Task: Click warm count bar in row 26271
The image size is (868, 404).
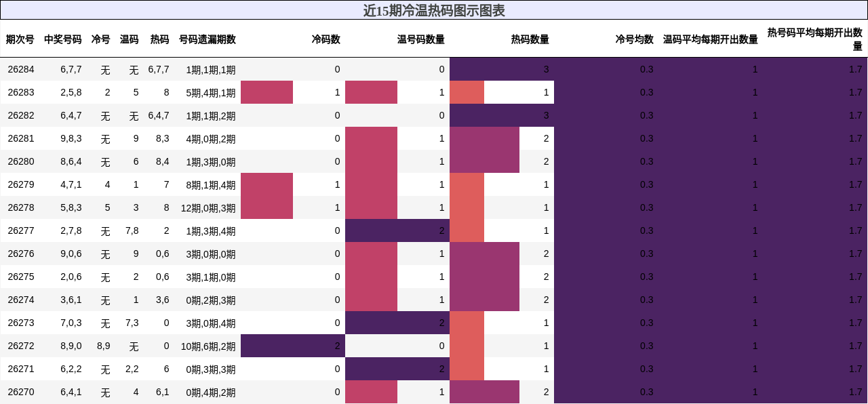Action: pyautogui.click(x=397, y=369)
